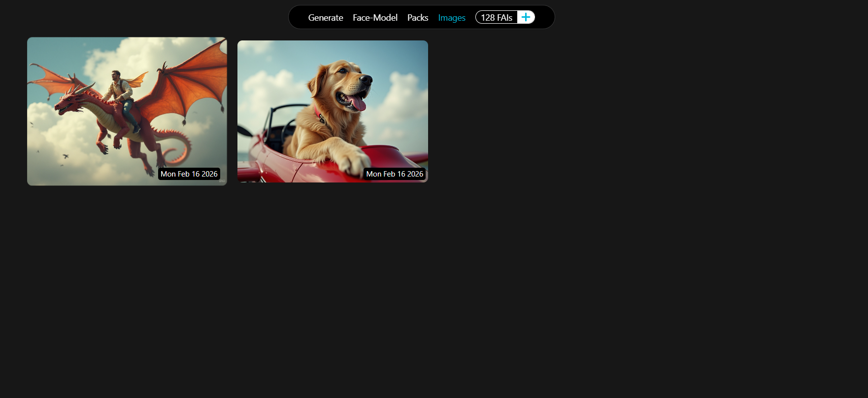Viewport: 868px width, 398px height.
Task: Click the 128 FAIs credit counter
Action: (x=497, y=17)
